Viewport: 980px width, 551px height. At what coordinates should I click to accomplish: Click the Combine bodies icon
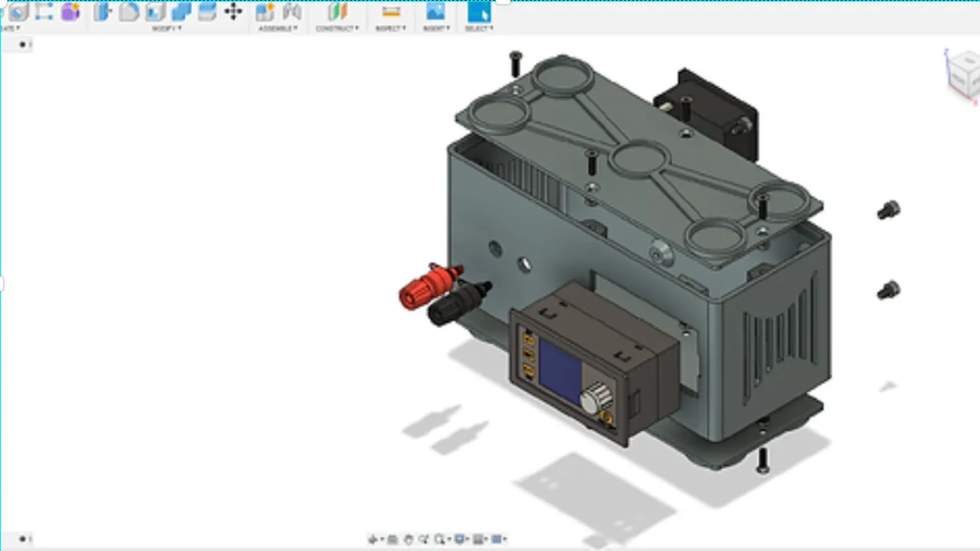(x=181, y=11)
